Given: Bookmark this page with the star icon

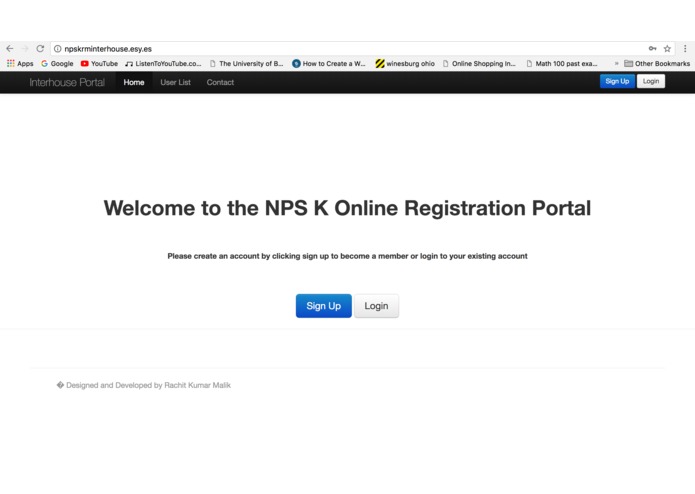Looking at the screenshot, I should tap(667, 49).
